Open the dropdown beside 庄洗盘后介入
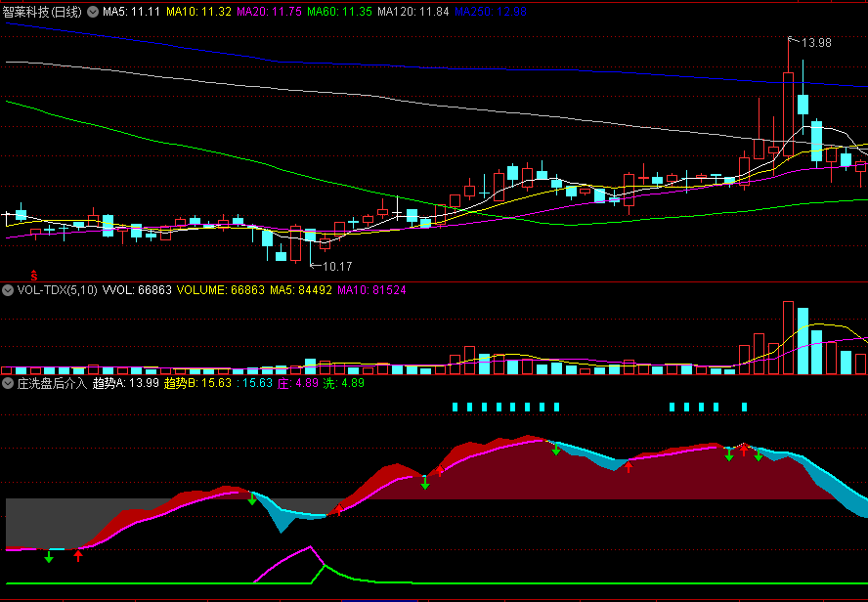The height and width of the screenshot is (602, 868). pyautogui.click(x=8, y=383)
